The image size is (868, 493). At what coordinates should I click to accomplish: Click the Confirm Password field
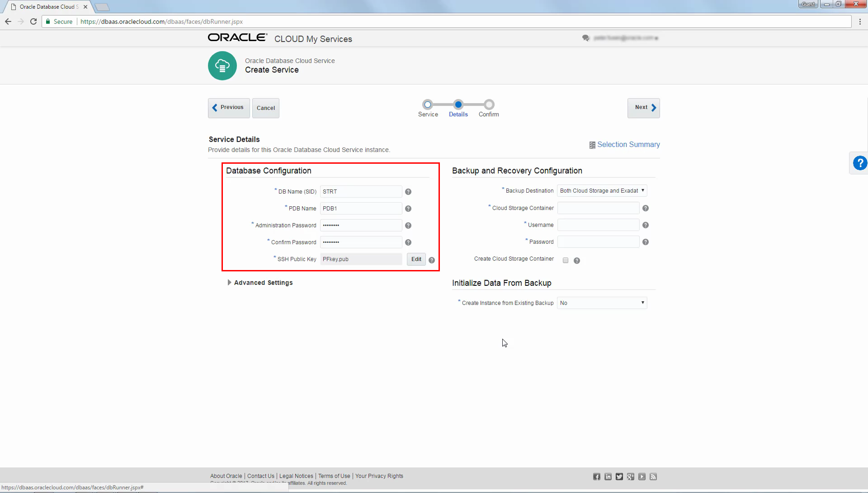click(361, 242)
